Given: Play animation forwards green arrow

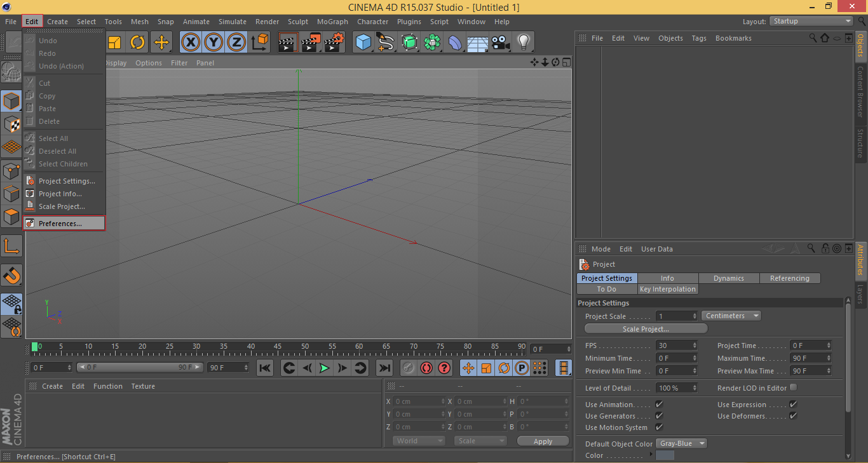Looking at the screenshot, I should (325, 368).
